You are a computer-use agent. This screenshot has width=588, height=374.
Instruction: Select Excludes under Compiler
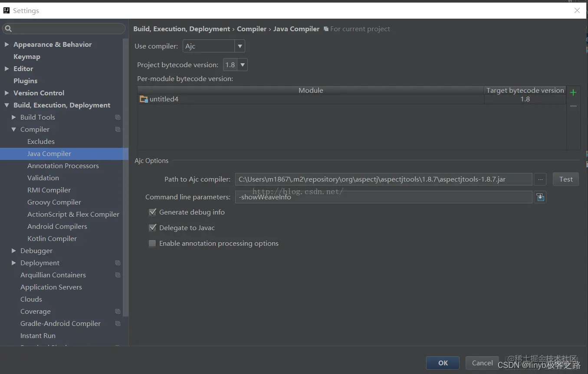[41, 142]
